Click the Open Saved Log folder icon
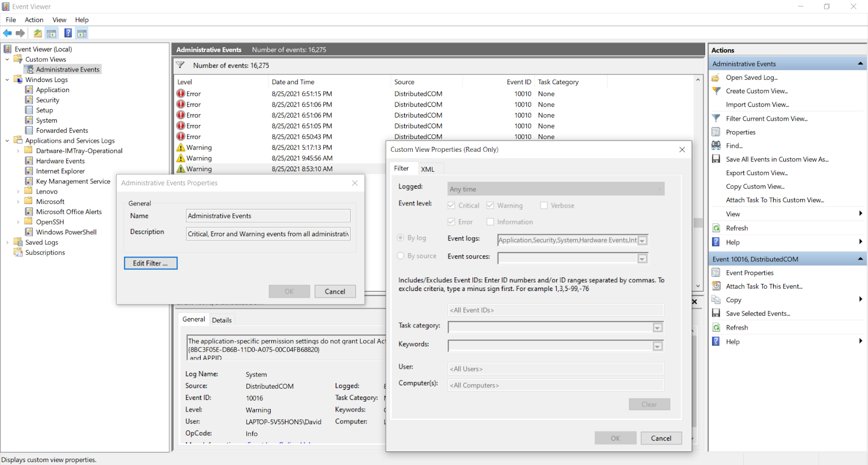The height and width of the screenshot is (465, 868). [x=716, y=77]
